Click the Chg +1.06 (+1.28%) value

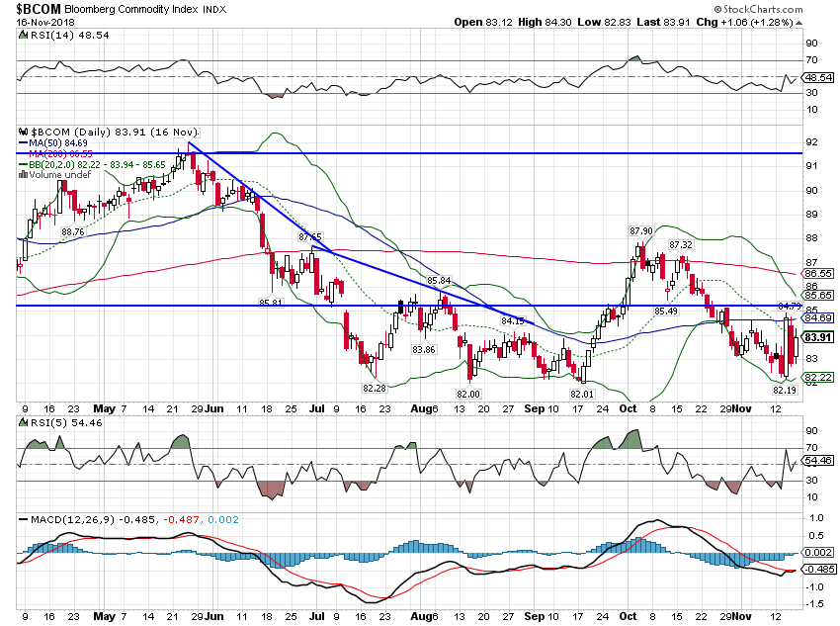(x=744, y=23)
